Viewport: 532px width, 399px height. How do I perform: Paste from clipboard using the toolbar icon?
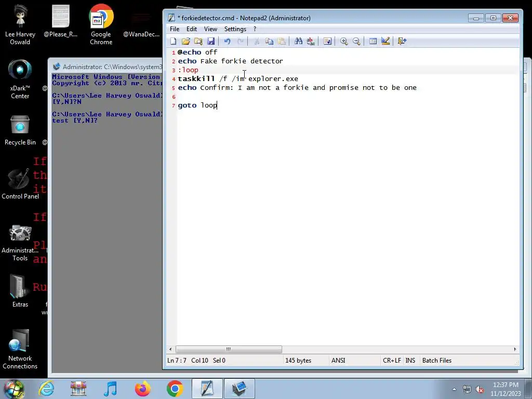pyautogui.click(x=282, y=42)
